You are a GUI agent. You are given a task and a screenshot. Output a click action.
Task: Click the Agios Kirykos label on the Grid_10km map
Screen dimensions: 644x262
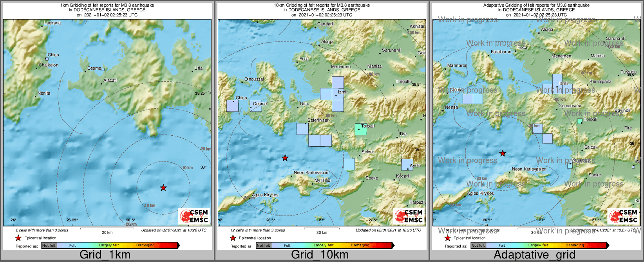pos(265,195)
